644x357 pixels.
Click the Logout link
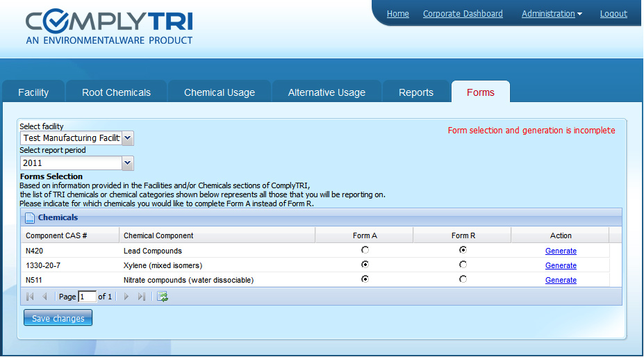pyautogui.click(x=613, y=14)
